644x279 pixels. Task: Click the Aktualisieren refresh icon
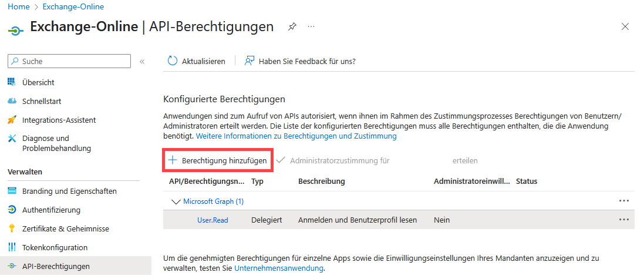[172, 61]
